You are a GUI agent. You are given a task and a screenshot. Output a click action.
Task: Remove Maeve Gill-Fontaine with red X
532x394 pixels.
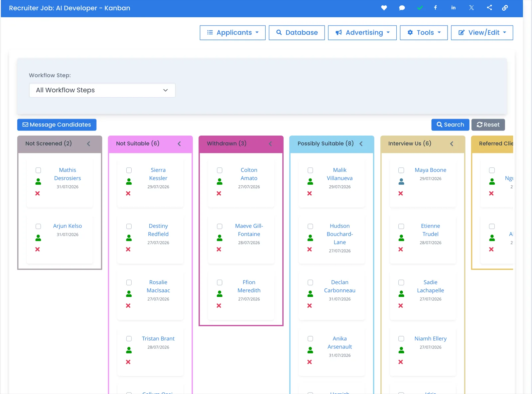(x=219, y=249)
